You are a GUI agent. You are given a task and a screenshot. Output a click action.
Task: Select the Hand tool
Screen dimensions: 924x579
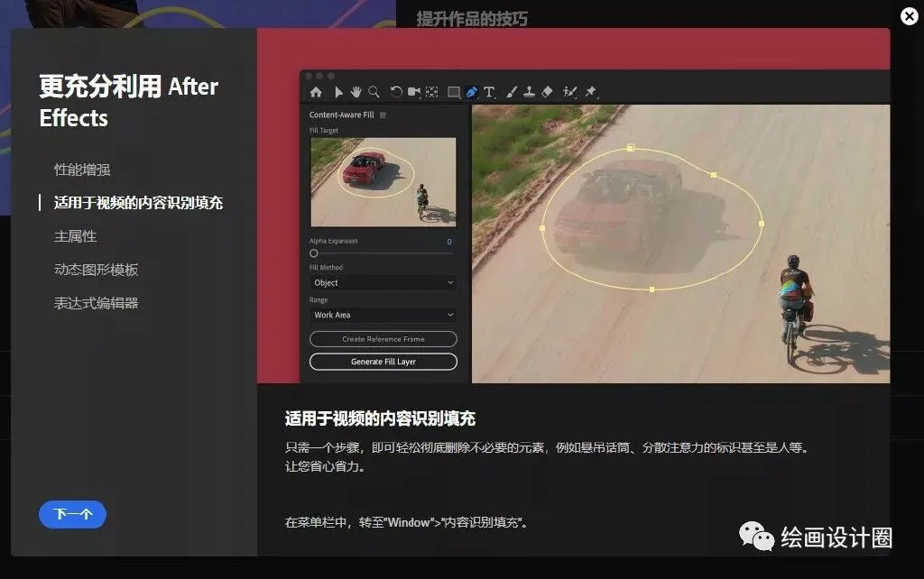coord(356,92)
